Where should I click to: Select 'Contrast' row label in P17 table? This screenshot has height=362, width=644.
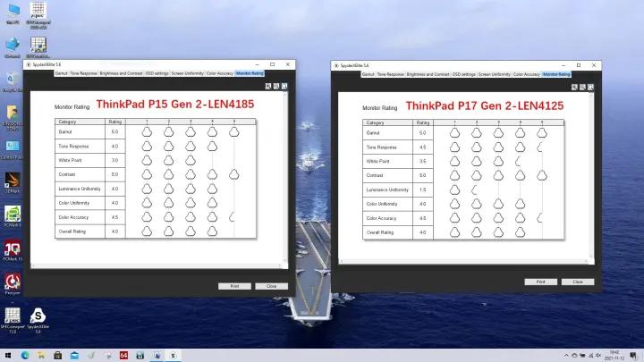click(x=375, y=175)
